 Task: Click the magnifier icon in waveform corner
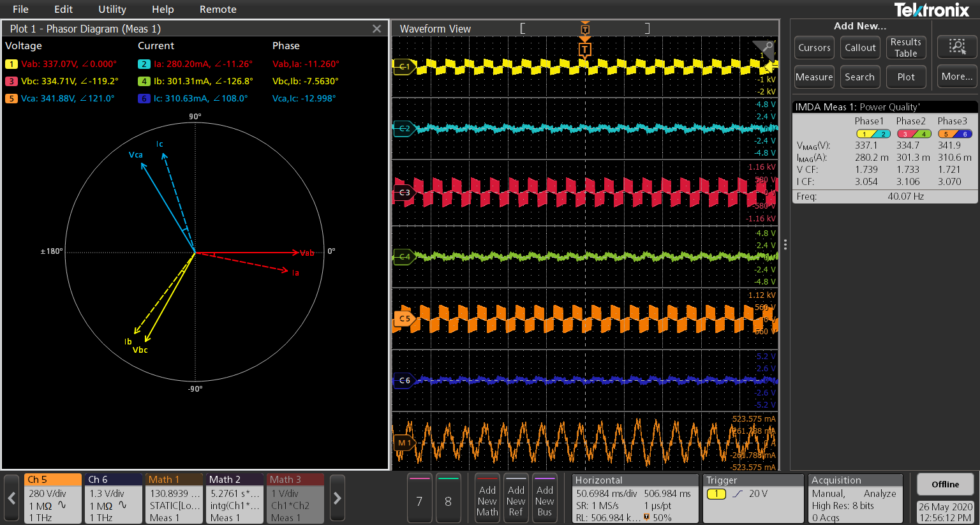click(x=766, y=48)
